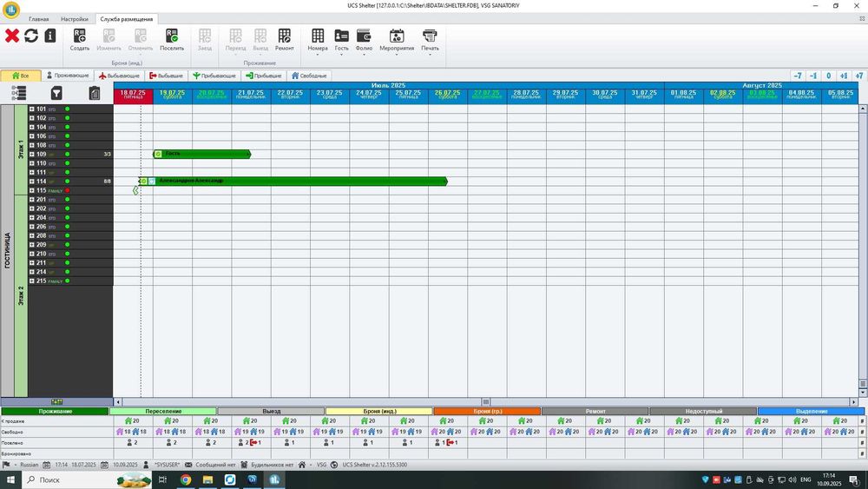This screenshot has width=868, height=489.
Task: Click the red X close icon in ribbon
Action: pyautogui.click(x=11, y=36)
